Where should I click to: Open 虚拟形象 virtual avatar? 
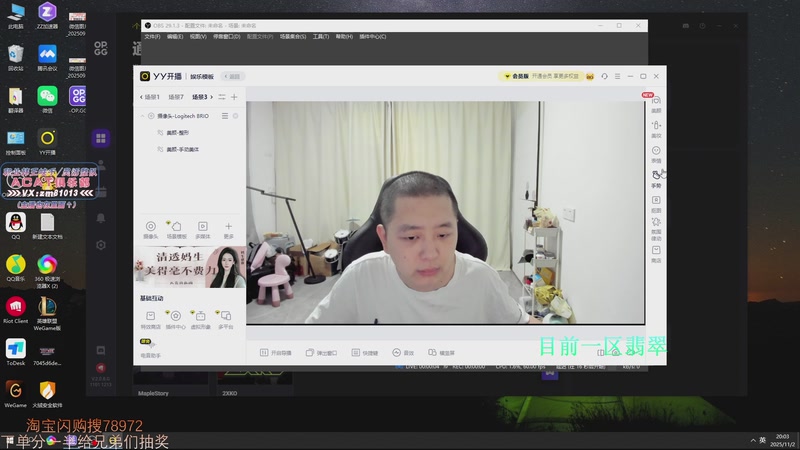point(201,320)
